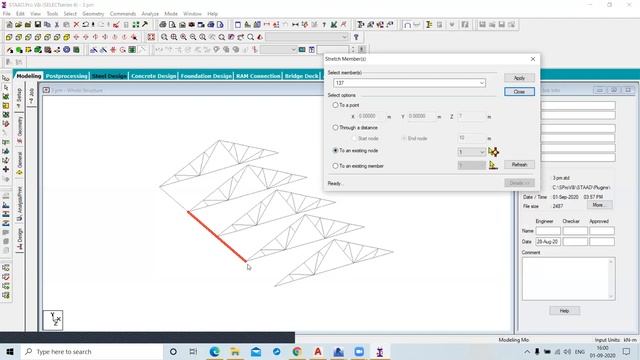
Task: Choose the 'Start node' radio button
Action: (354, 138)
